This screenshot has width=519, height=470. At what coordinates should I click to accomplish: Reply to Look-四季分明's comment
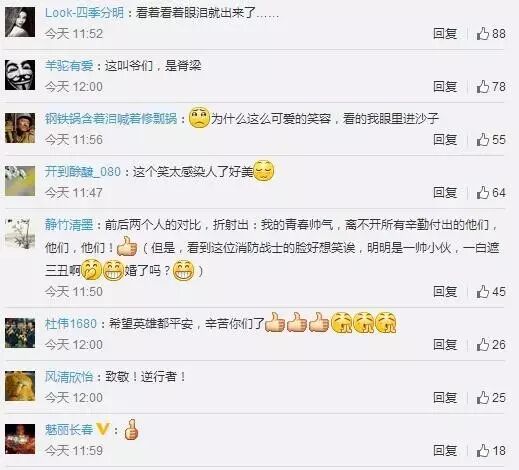[445, 34]
